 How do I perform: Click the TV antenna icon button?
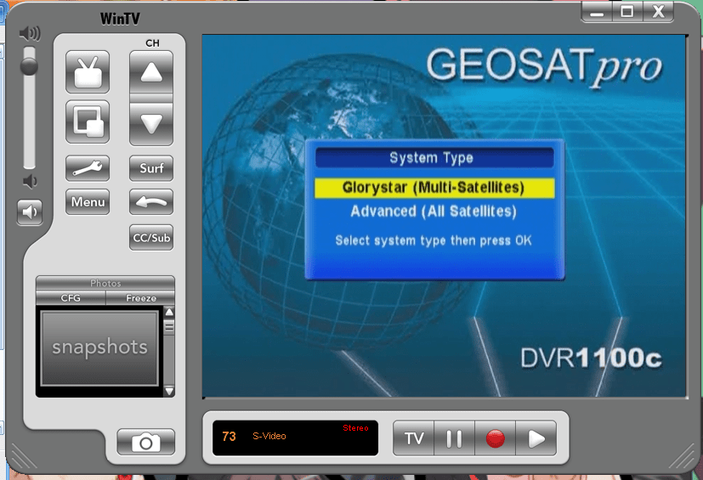pyautogui.click(x=87, y=72)
